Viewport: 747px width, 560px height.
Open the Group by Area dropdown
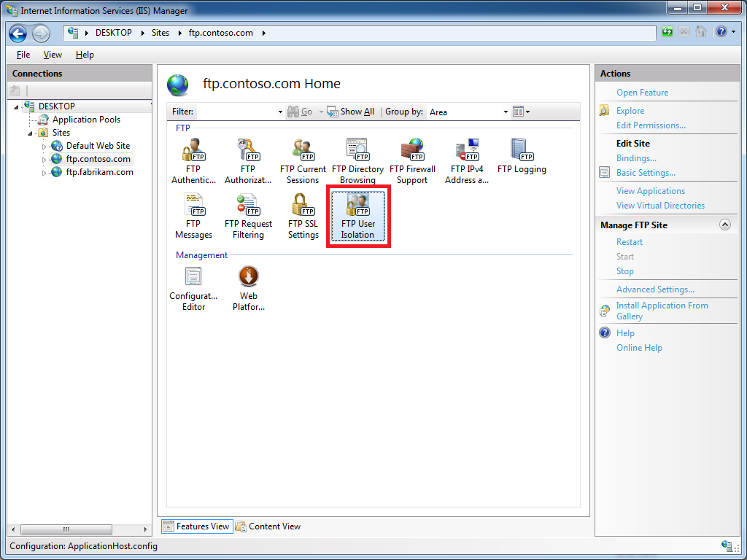(506, 112)
